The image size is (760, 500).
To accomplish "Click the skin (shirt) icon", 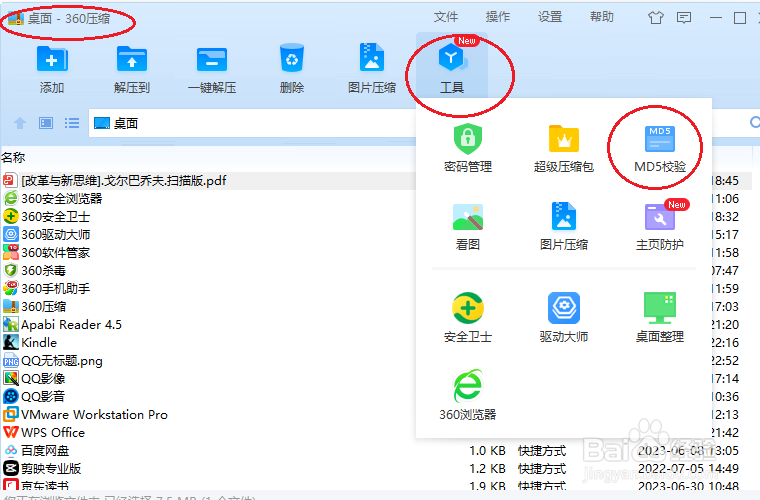I will tap(655, 18).
